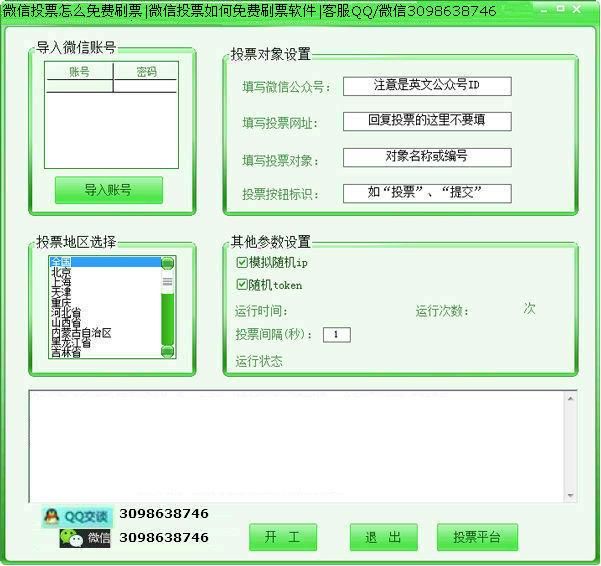Focus the 投票按钮标识 input field

point(427,193)
